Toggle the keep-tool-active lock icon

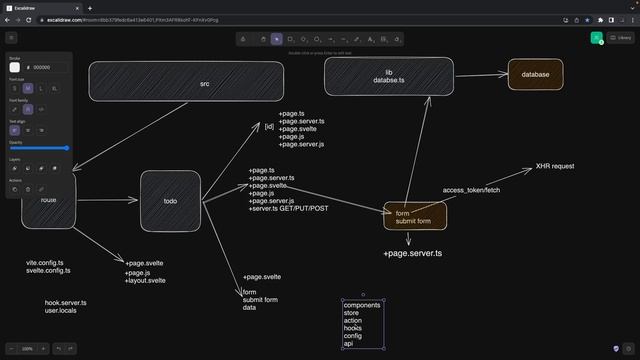243,39
